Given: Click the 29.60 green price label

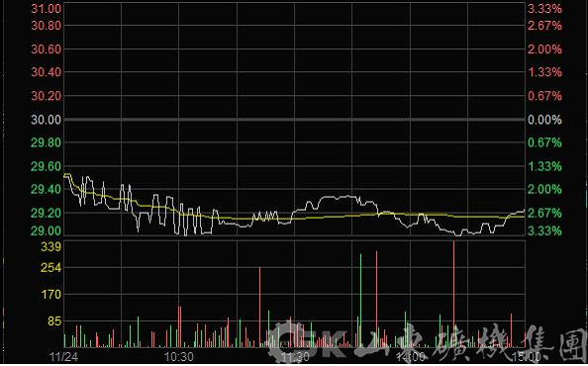Looking at the screenshot, I should pos(46,166).
